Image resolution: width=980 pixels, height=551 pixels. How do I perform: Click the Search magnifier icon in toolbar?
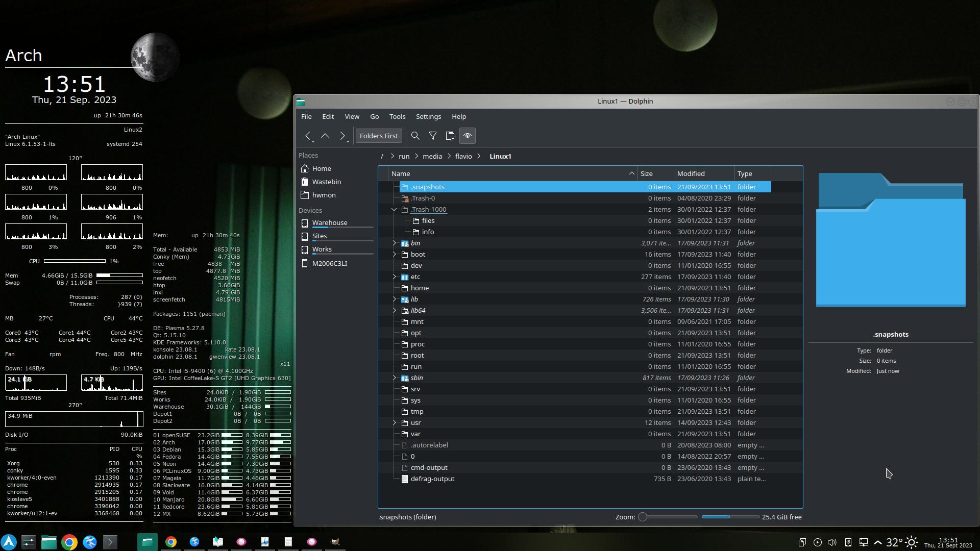(x=415, y=136)
